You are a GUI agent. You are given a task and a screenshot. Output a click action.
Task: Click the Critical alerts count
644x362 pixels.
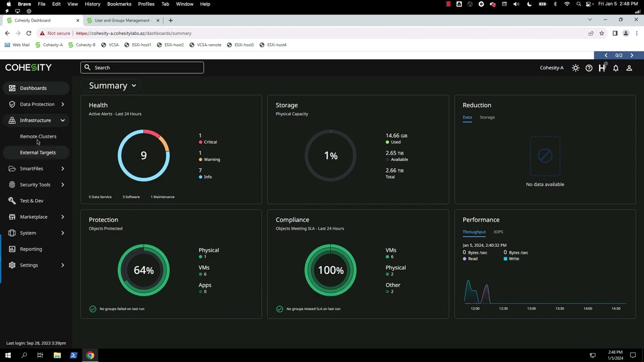(200, 136)
